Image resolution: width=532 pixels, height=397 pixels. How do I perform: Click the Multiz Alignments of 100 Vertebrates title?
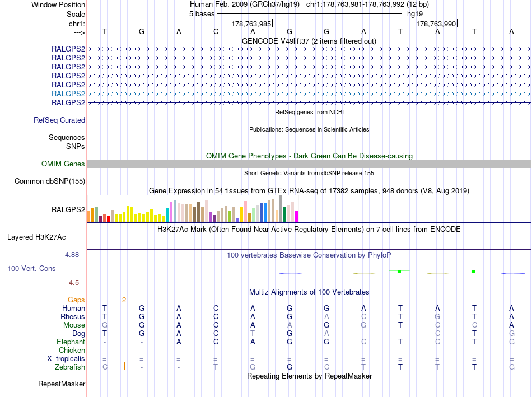[309, 292]
